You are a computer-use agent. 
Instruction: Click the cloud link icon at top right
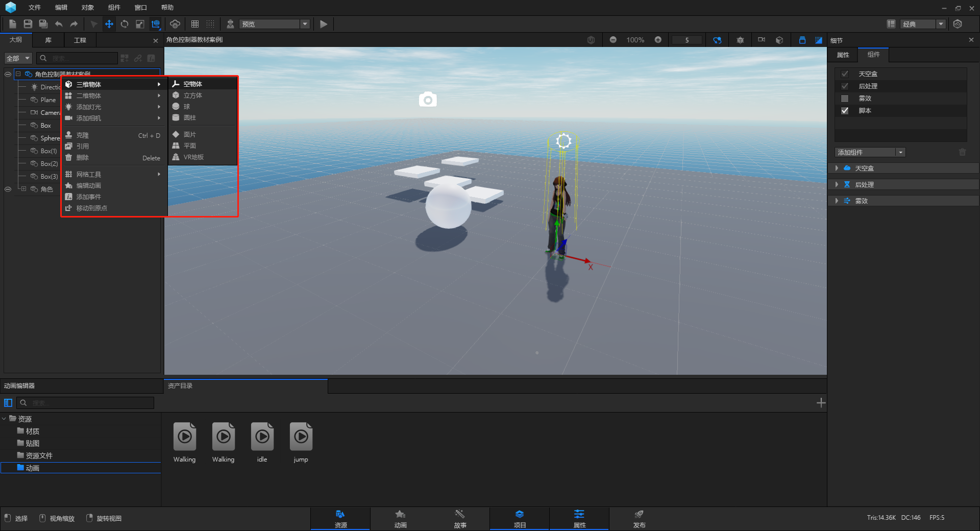pos(958,24)
